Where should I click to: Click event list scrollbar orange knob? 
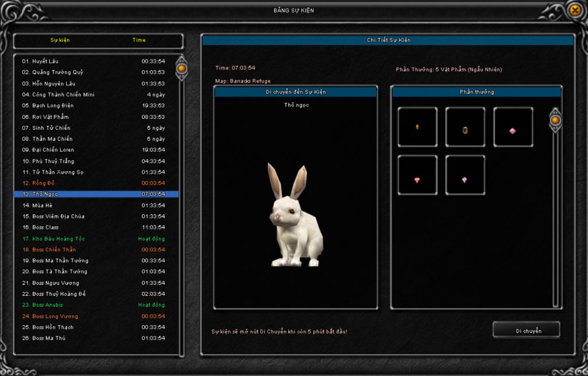pyautogui.click(x=181, y=69)
